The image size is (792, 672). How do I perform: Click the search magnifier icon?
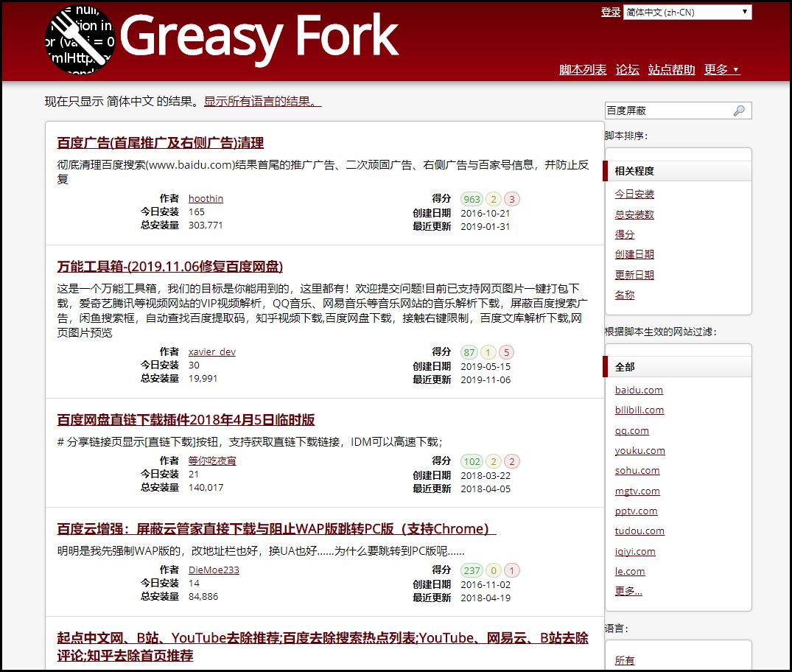[739, 111]
